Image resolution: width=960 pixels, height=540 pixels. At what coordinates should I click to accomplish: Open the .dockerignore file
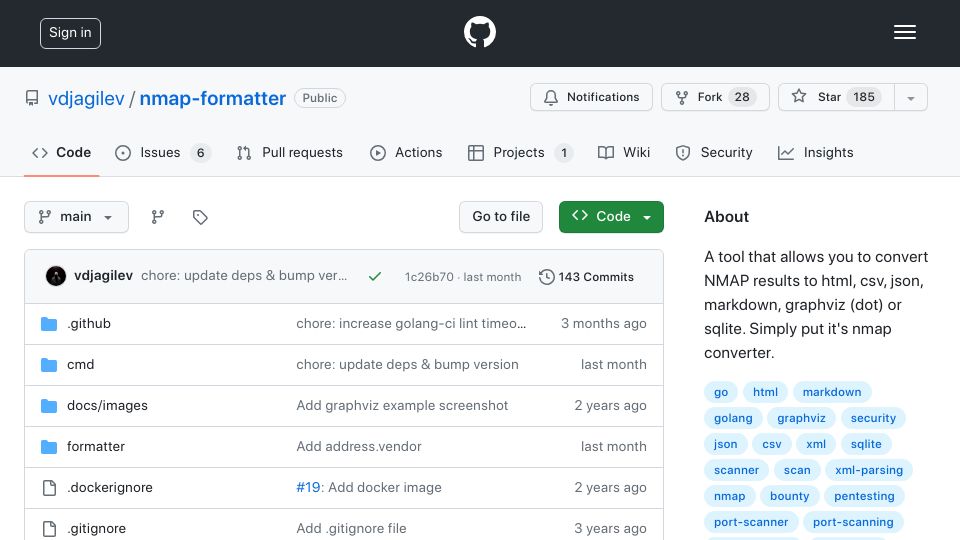(x=110, y=488)
